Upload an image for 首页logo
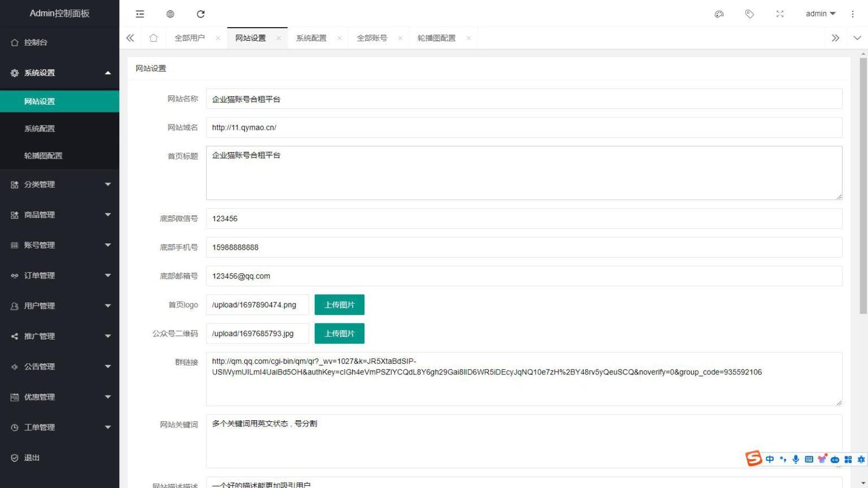The width and height of the screenshot is (868, 488). (339, 304)
